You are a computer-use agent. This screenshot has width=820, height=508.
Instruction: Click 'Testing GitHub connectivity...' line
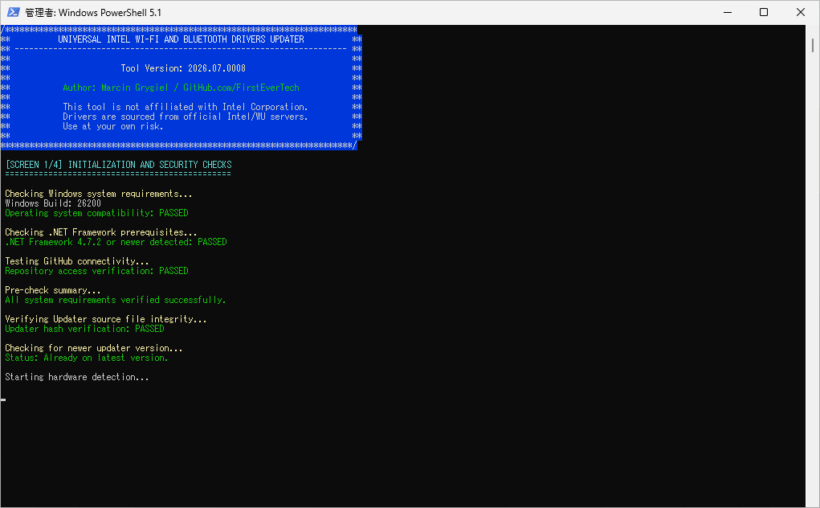click(x=77, y=261)
